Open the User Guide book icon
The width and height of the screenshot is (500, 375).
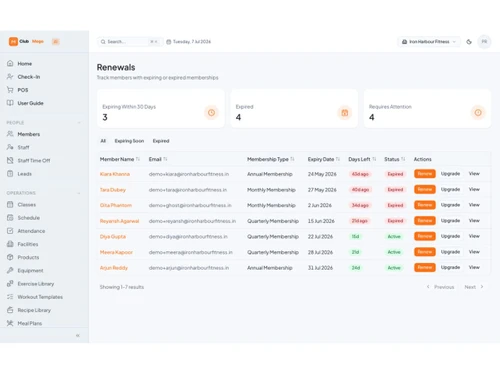[10, 103]
